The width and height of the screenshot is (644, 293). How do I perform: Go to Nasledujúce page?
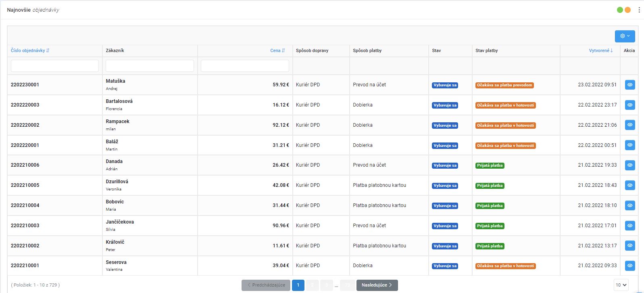[377, 285]
